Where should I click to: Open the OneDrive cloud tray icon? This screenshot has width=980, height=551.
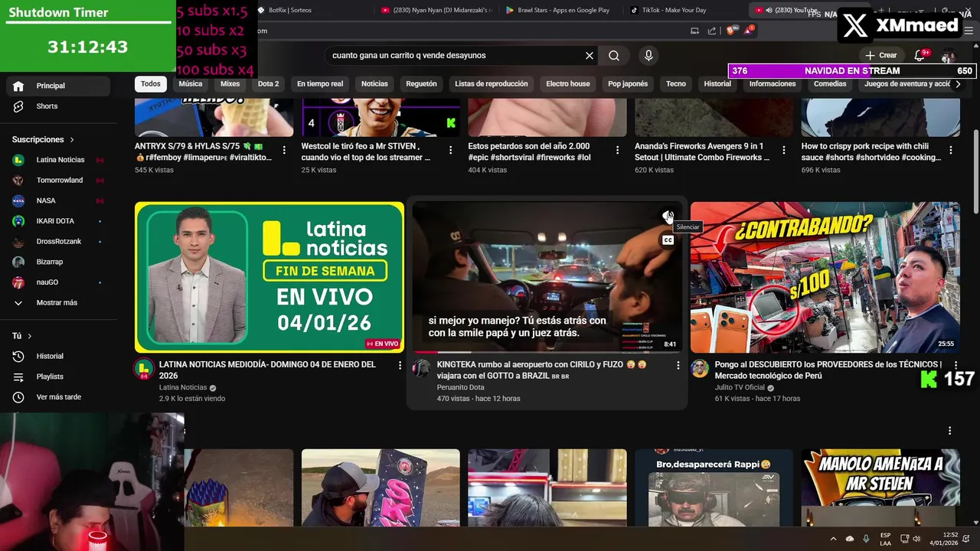point(850,539)
